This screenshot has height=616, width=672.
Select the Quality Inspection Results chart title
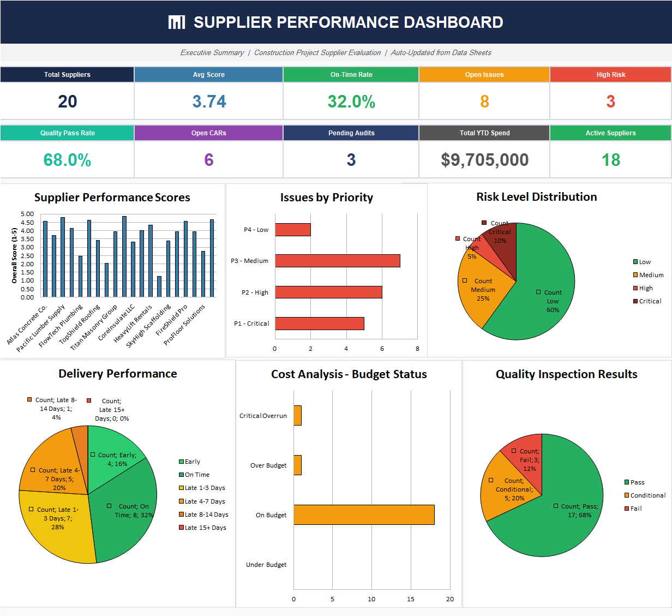[x=567, y=374]
